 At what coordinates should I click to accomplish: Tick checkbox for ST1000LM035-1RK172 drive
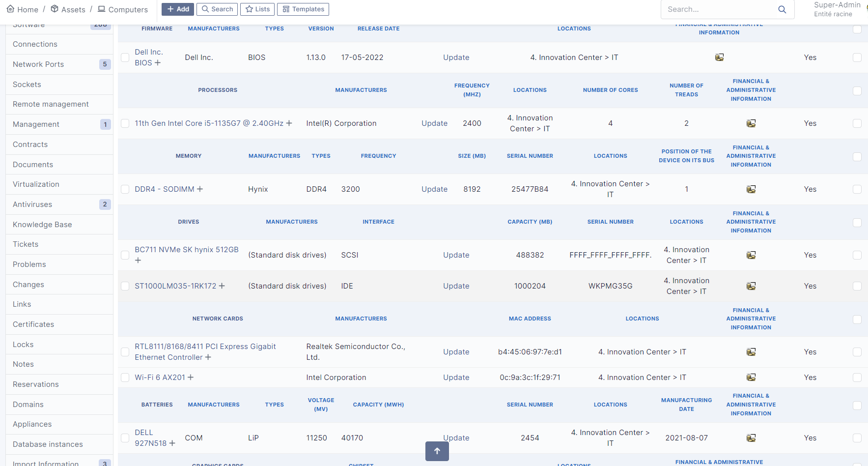point(125,286)
